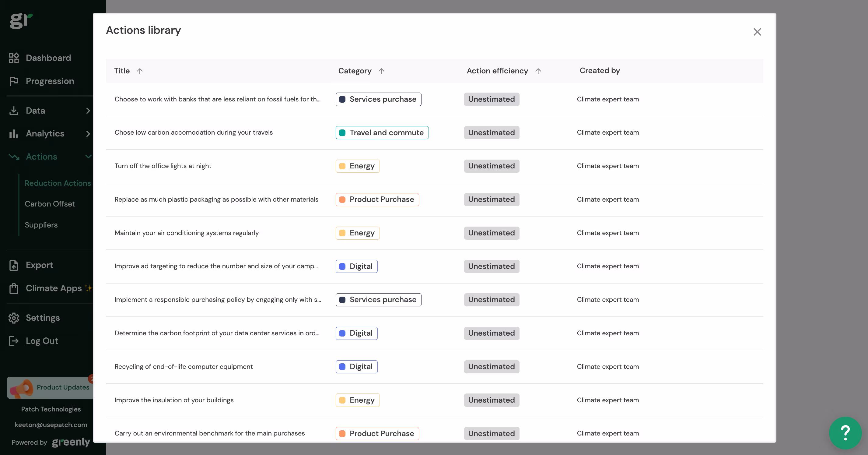Viewport: 868px width, 455px height.
Task: Click the Export file icon
Action: coord(14,265)
